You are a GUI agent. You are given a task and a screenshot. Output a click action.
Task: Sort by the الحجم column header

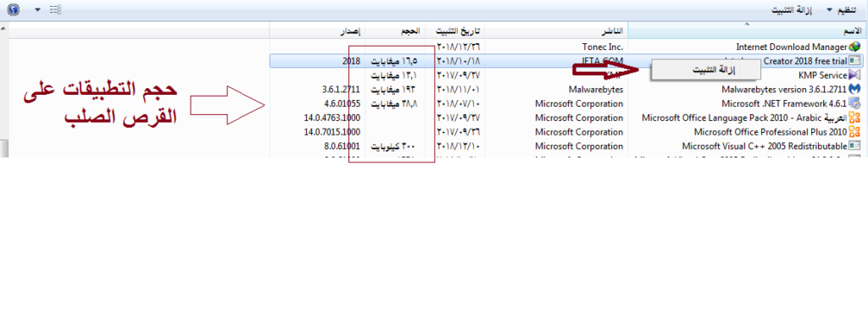395,30
